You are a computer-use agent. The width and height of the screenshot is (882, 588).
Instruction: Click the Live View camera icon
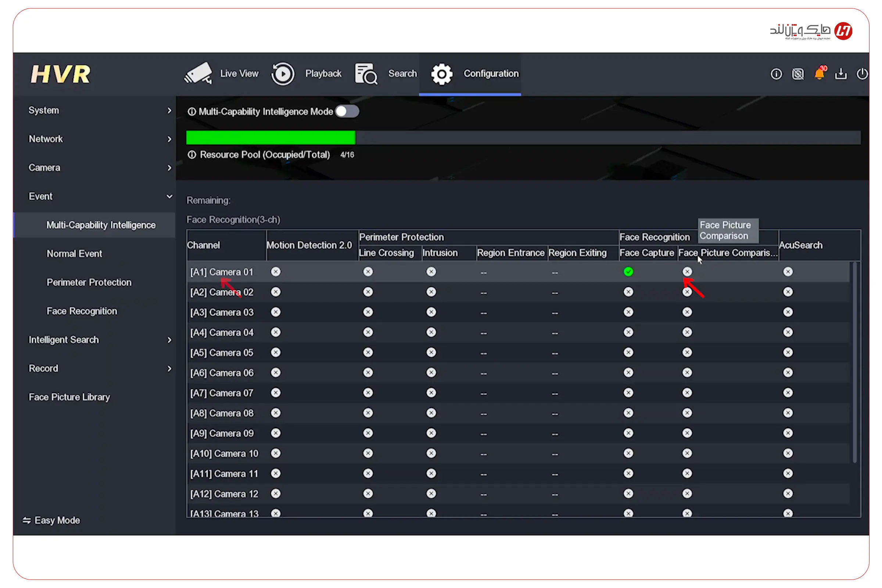pyautogui.click(x=198, y=73)
